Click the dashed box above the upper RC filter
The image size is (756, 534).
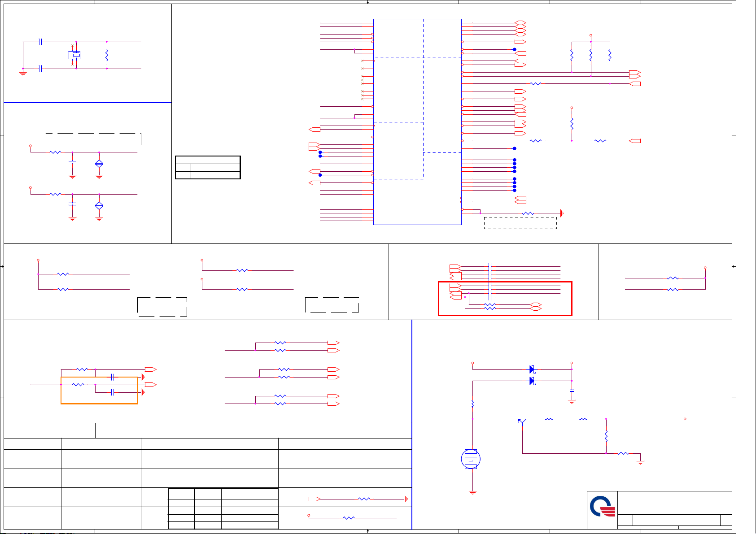[93, 139]
